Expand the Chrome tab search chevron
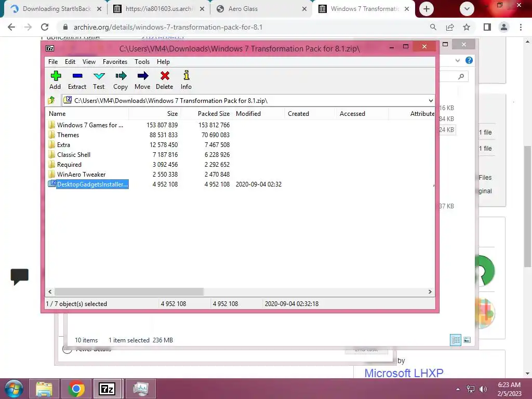The image size is (532, 399). (467, 9)
